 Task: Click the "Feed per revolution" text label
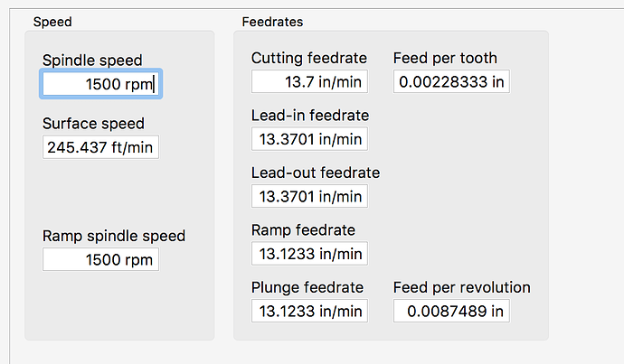[461, 288]
